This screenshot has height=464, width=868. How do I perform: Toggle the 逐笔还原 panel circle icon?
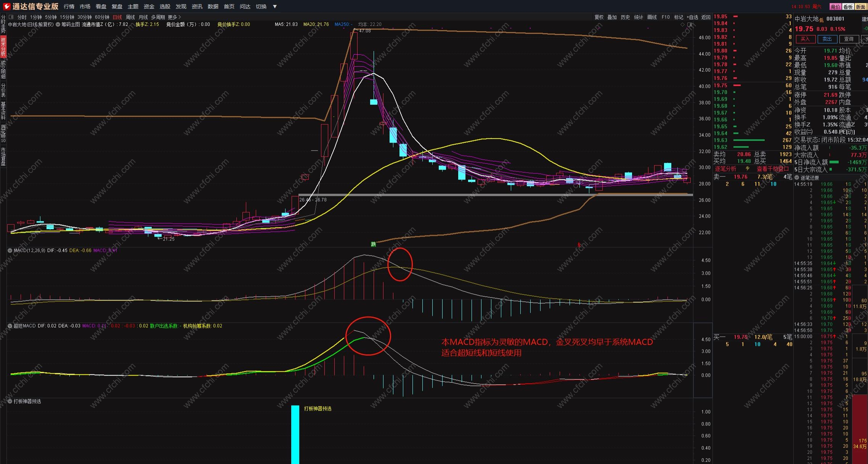797,178
